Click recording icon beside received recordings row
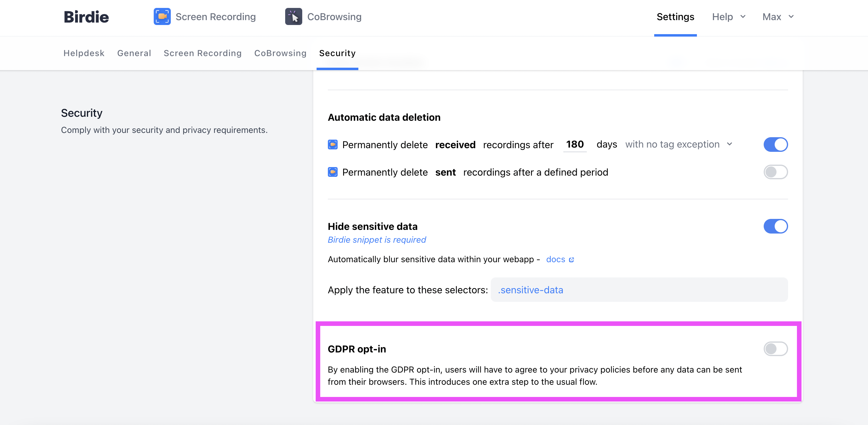The image size is (868, 425). tap(332, 145)
